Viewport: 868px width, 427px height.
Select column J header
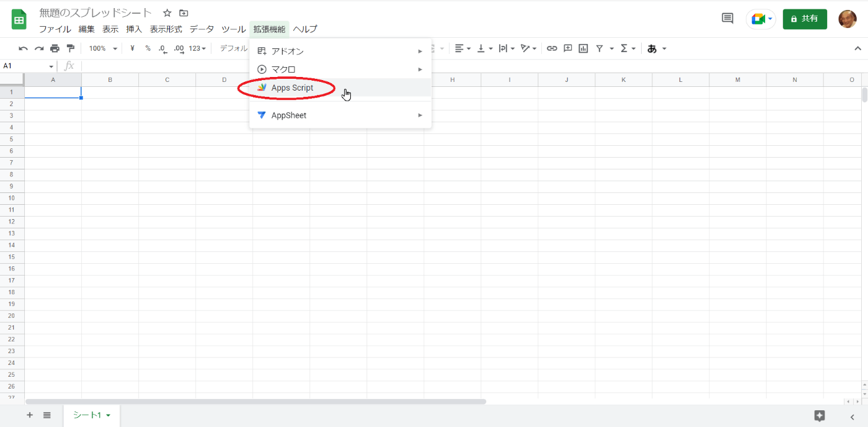(x=566, y=79)
